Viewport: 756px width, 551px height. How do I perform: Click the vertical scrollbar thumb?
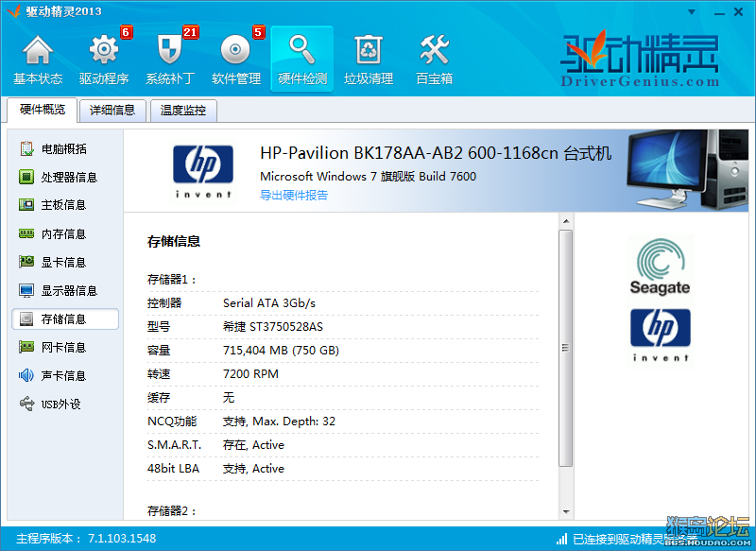(x=566, y=348)
